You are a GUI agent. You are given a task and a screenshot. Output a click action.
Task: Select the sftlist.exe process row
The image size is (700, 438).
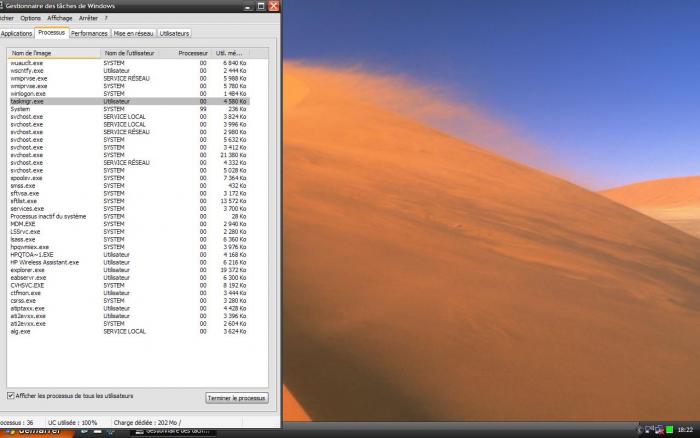(129, 201)
